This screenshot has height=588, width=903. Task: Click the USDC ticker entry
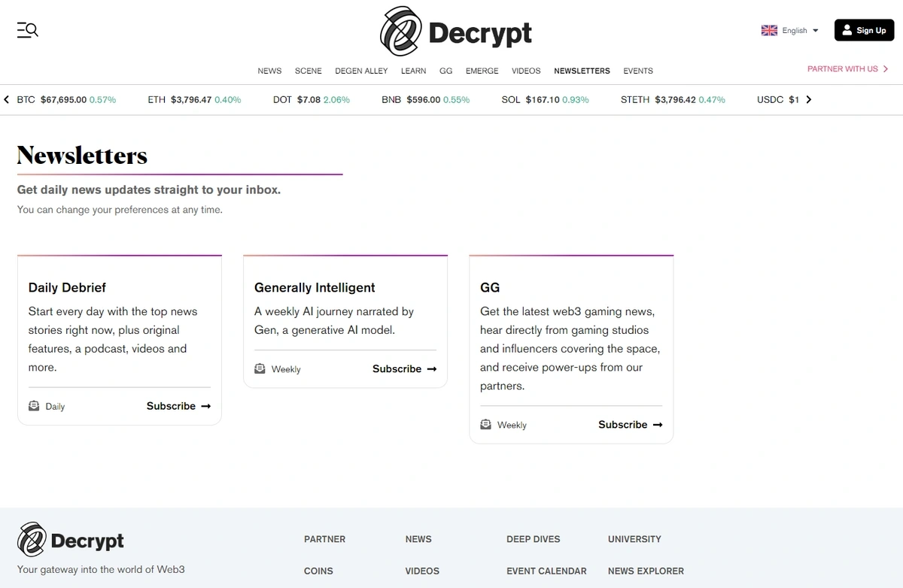[778, 99]
